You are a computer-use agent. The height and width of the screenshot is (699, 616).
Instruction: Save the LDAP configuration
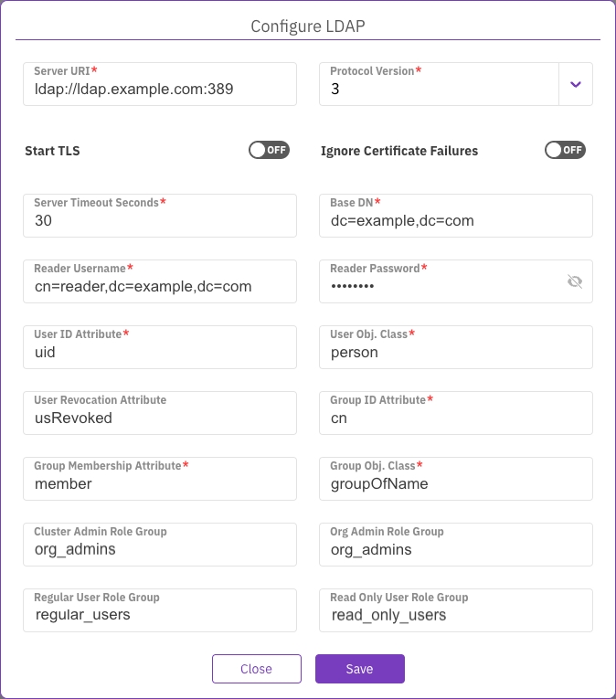pyautogui.click(x=359, y=669)
